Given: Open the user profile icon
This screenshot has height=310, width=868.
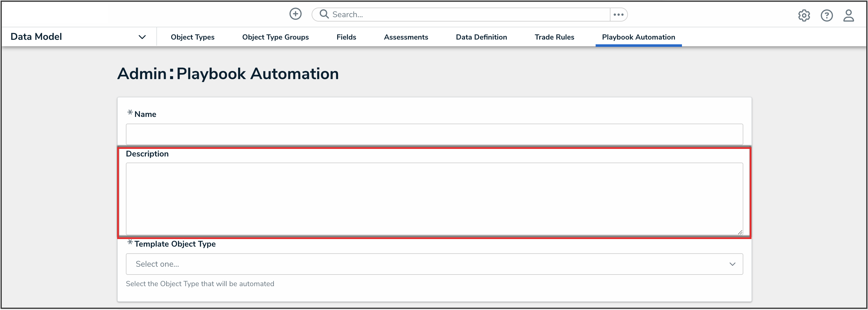Looking at the screenshot, I should [849, 15].
